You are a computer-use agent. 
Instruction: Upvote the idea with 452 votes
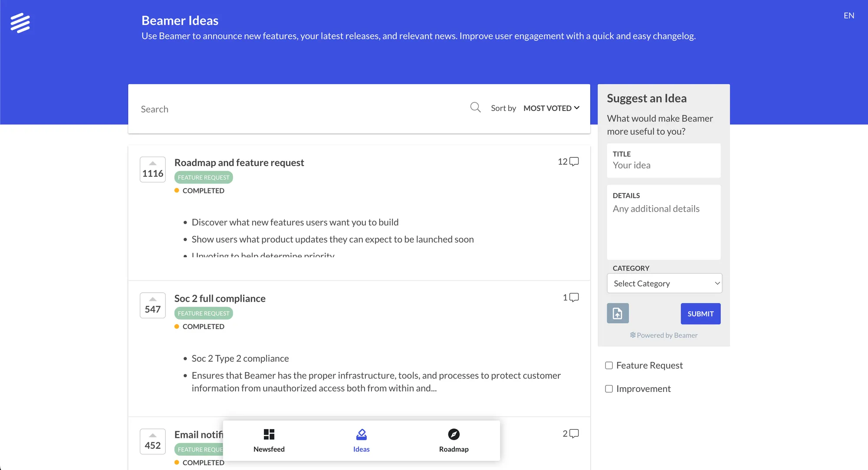coord(153,441)
